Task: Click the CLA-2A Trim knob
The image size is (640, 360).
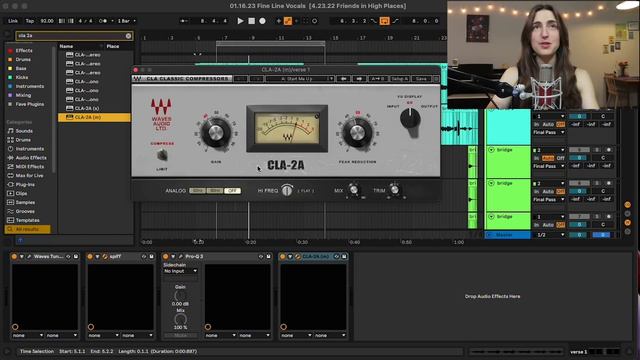Action: pyautogui.click(x=395, y=189)
